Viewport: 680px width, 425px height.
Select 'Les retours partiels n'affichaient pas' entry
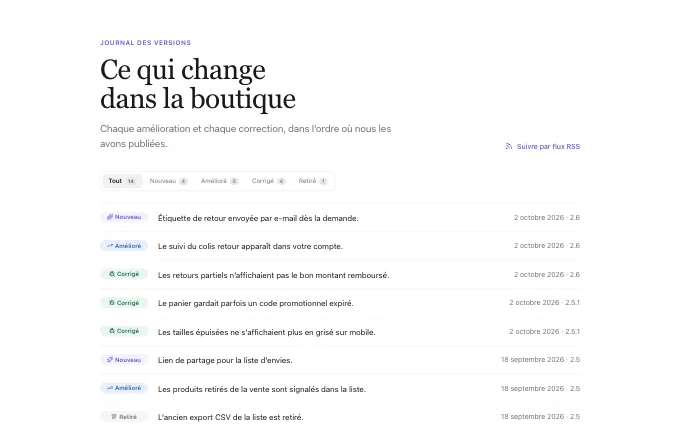[x=274, y=275]
